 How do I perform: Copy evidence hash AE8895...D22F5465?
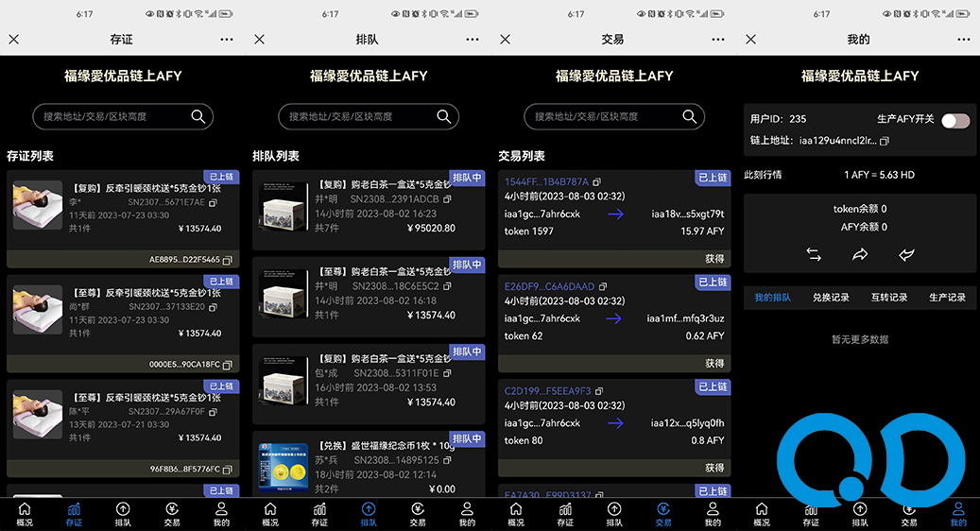click(228, 260)
